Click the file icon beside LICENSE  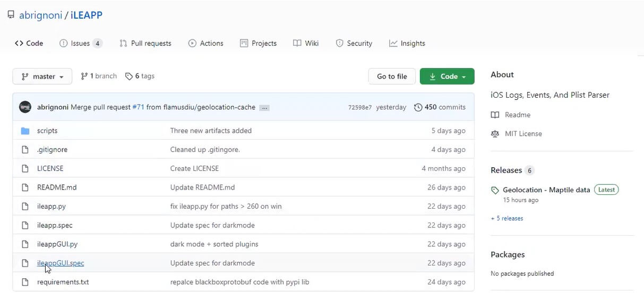point(25,168)
